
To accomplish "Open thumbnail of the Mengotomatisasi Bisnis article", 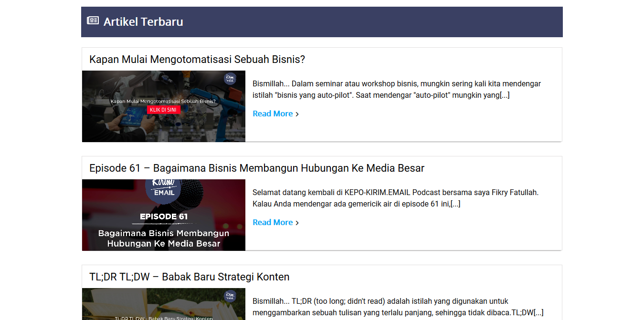I will coord(164,106).
